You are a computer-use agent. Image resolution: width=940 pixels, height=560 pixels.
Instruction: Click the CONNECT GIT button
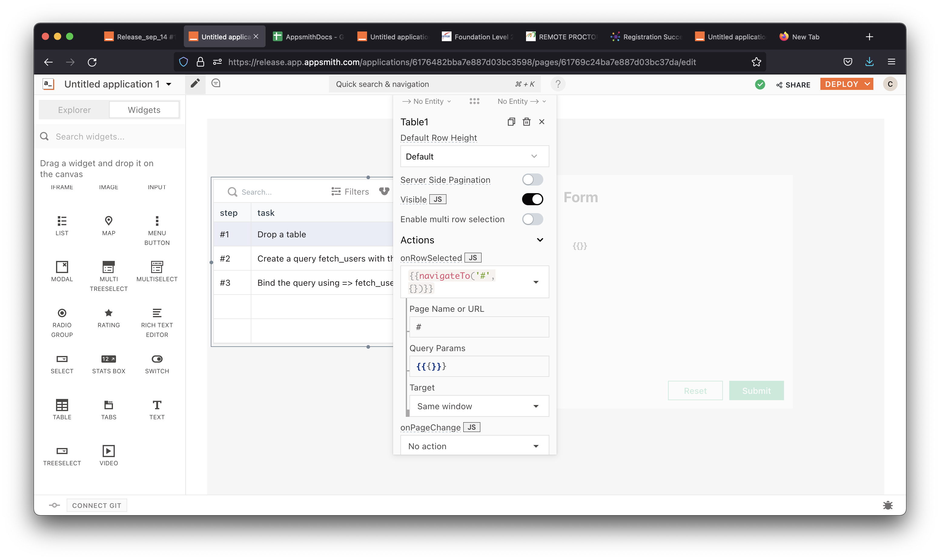click(x=97, y=505)
